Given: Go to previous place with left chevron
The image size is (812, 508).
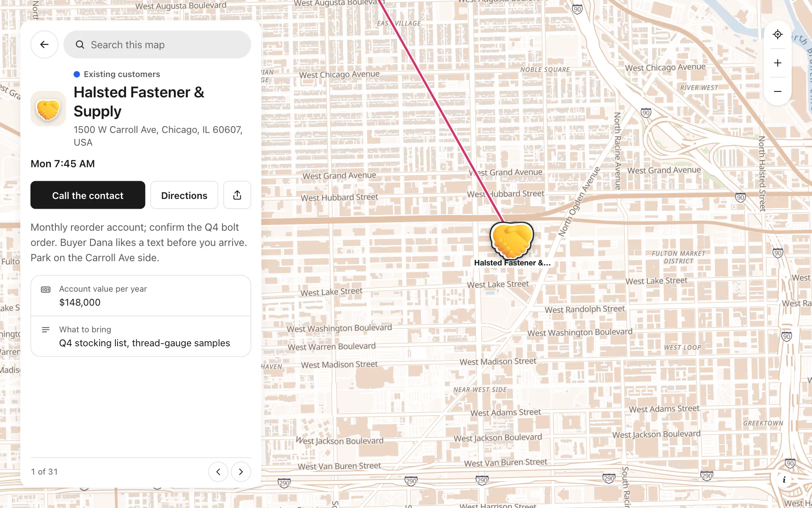Looking at the screenshot, I should tap(218, 472).
